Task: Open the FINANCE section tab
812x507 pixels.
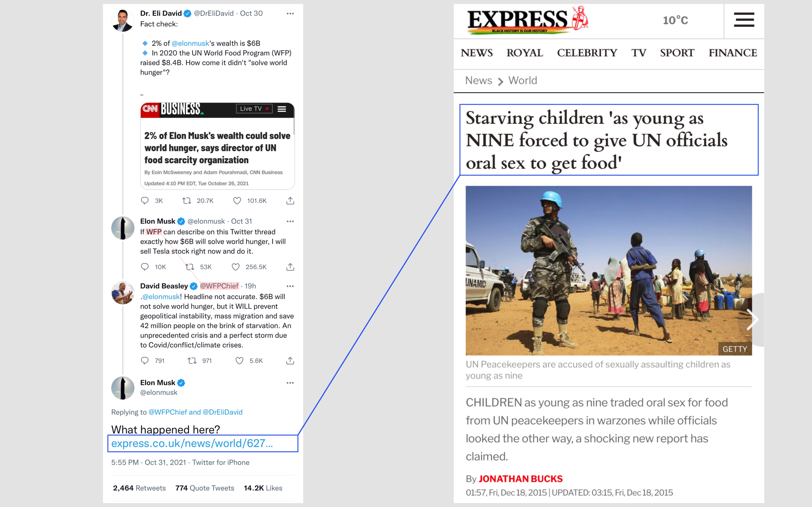Action: click(733, 53)
